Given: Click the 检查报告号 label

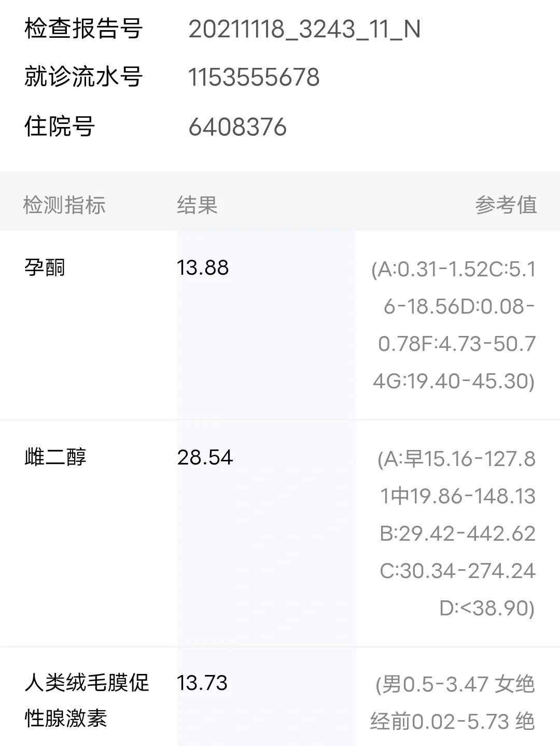Looking at the screenshot, I should (83, 29).
